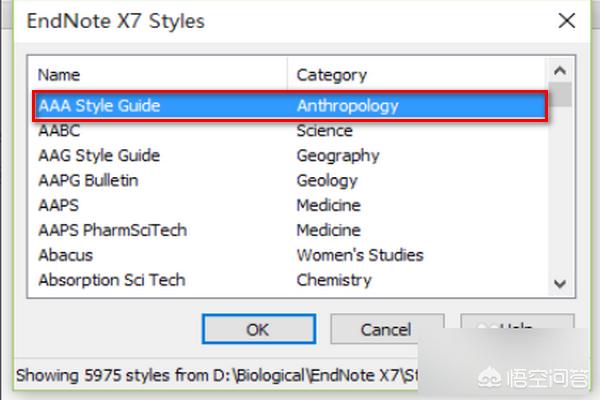The height and width of the screenshot is (400, 600).
Task: Select Absorption Sci Tech style
Action: [112, 280]
